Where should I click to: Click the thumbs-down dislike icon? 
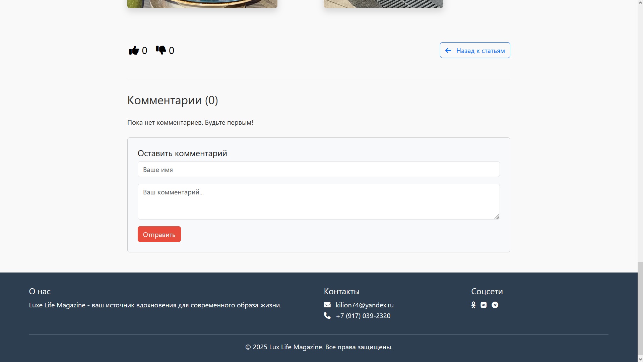coord(161,50)
